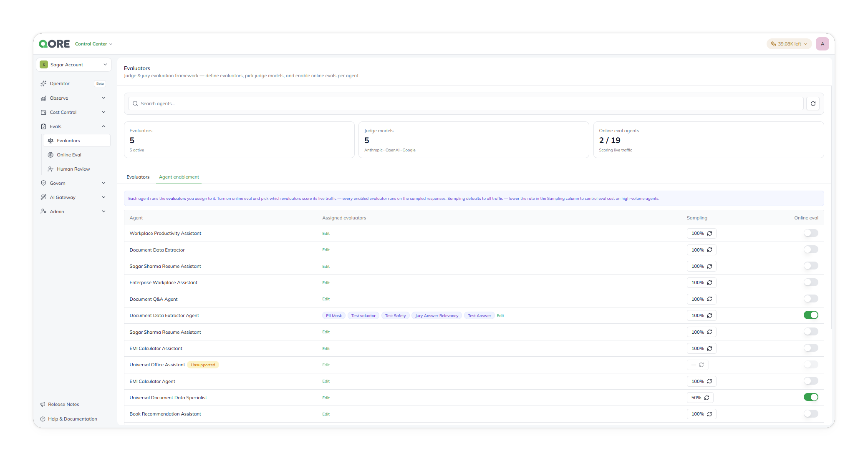Open Online Eval in sidebar
Viewport: 868px width, 461px height.
77,155
